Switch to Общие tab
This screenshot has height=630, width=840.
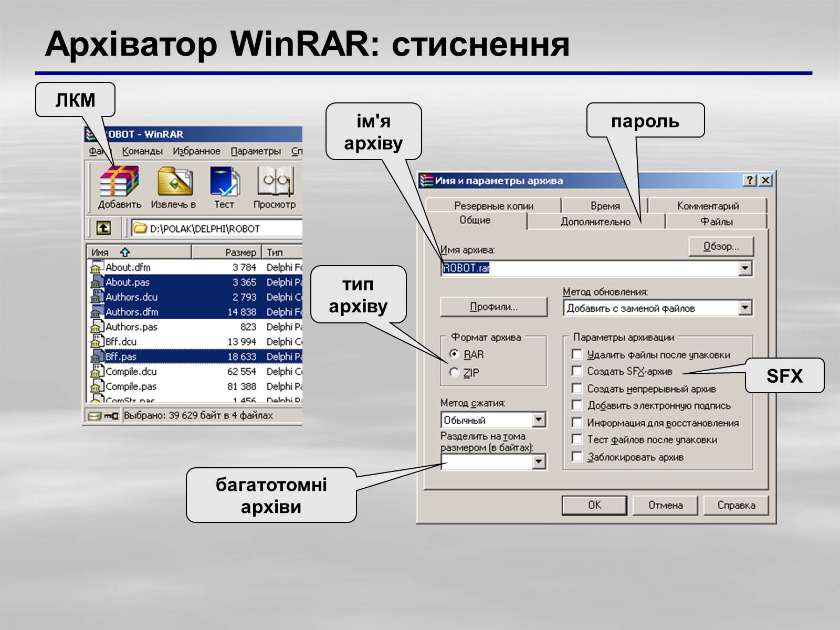pos(475,220)
